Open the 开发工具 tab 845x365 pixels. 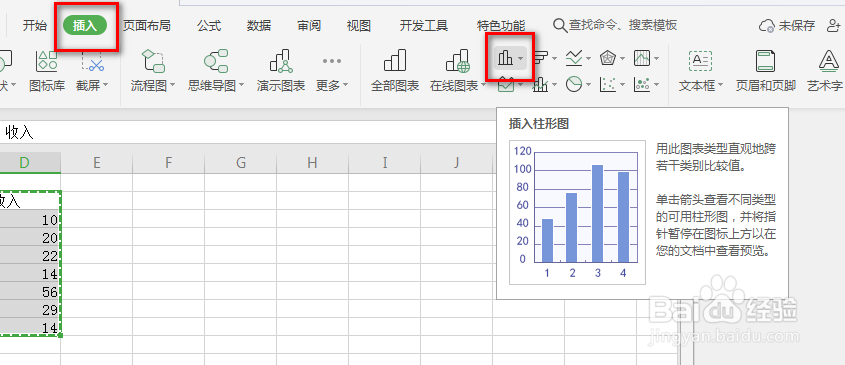click(x=424, y=25)
